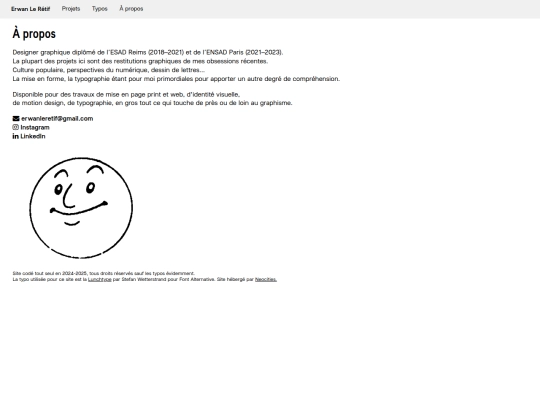Click the footer line 'Site codé tout seul'
The height and width of the screenshot is (405, 540).
(104, 273)
